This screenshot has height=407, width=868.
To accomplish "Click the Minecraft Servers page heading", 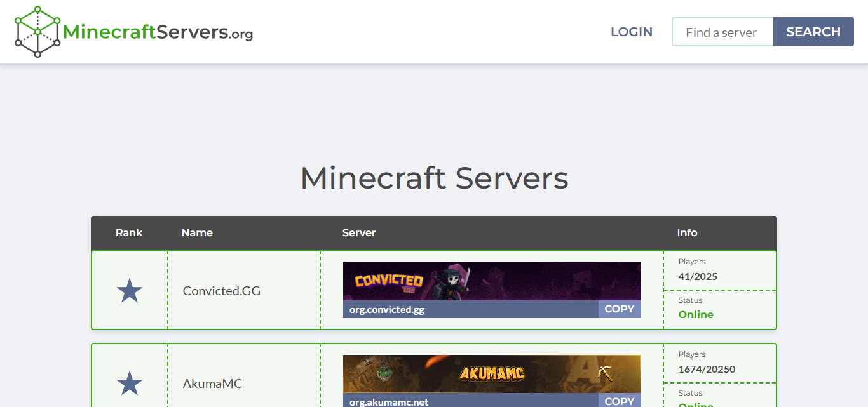I will (x=434, y=178).
